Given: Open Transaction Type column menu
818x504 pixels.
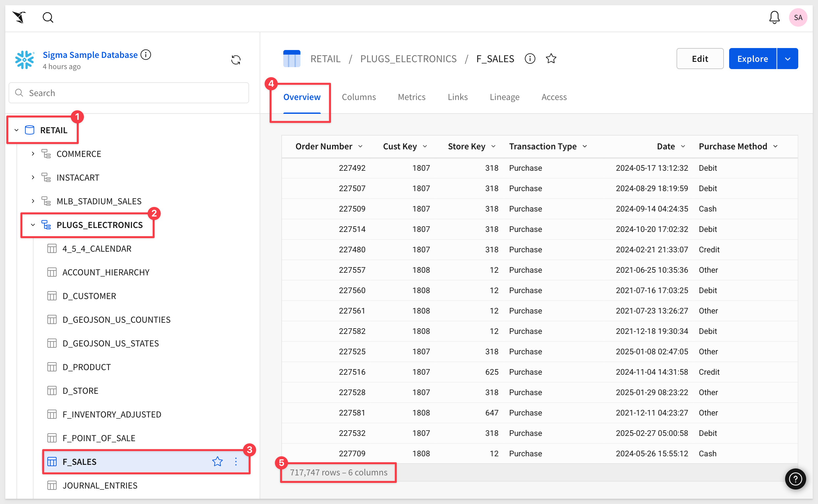Looking at the screenshot, I should [x=585, y=146].
